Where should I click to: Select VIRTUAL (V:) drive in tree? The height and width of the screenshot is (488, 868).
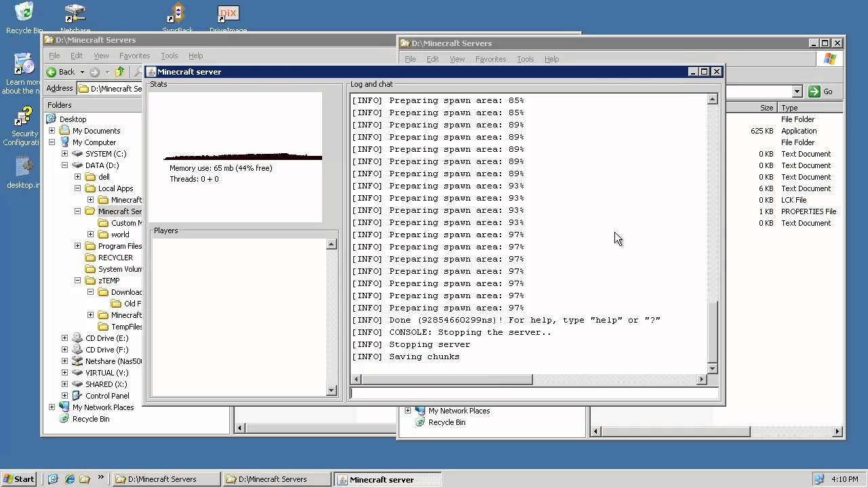click(106, 373)
